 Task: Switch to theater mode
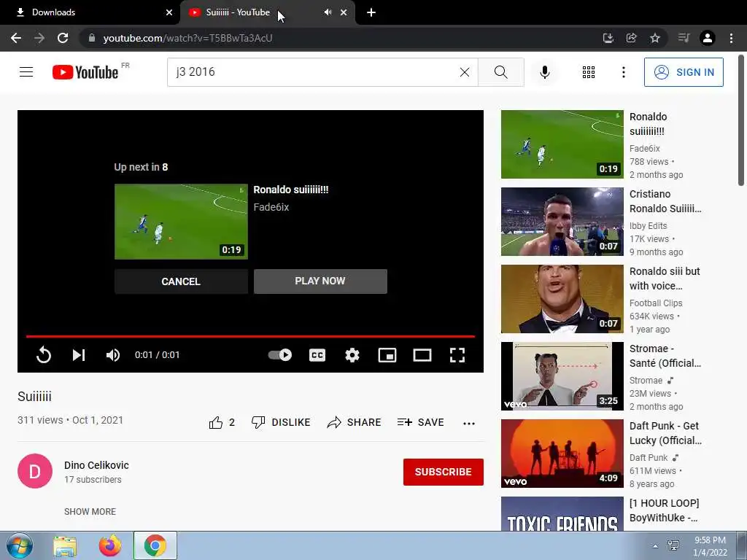point(422,355)
